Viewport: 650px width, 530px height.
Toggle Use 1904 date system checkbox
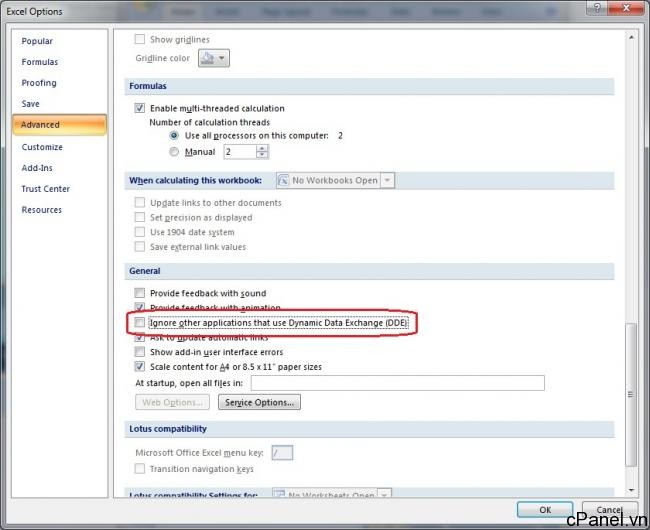click(140, 232)
